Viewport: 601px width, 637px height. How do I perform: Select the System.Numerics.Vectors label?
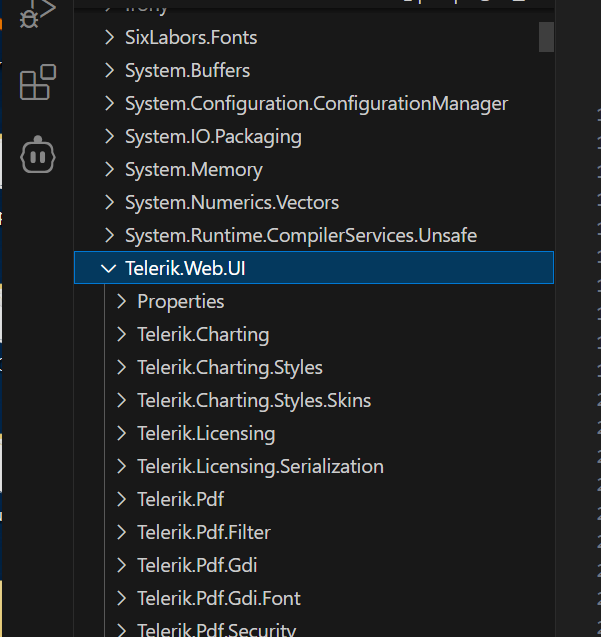pyautogui.click(x=232, y=202)
